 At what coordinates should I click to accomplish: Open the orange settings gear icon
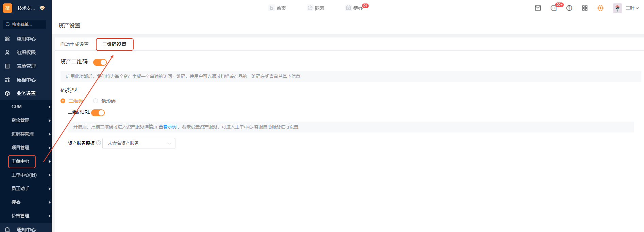600,8
